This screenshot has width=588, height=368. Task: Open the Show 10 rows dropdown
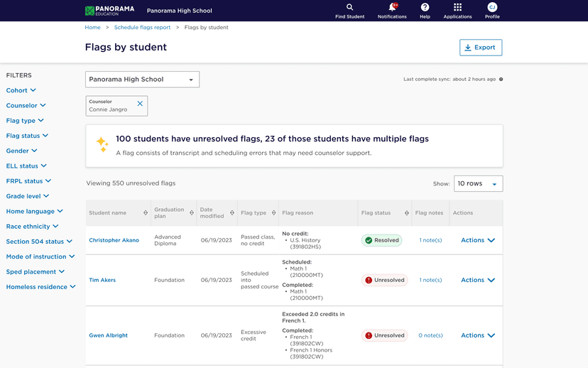tap(479, 183)
